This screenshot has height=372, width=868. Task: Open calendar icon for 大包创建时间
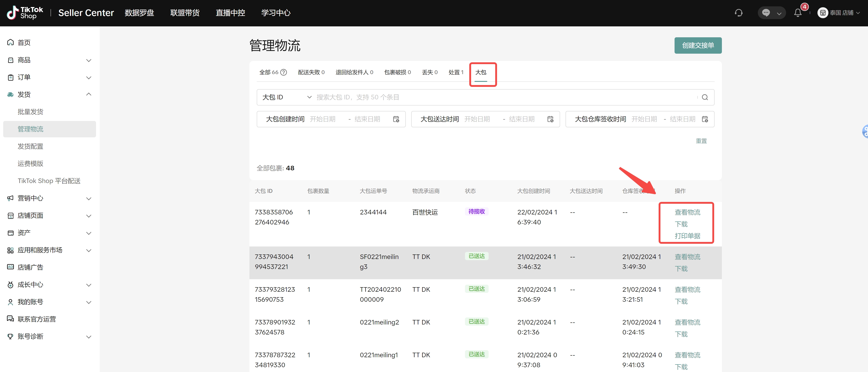pyautogui.click(x=396, y=119)
